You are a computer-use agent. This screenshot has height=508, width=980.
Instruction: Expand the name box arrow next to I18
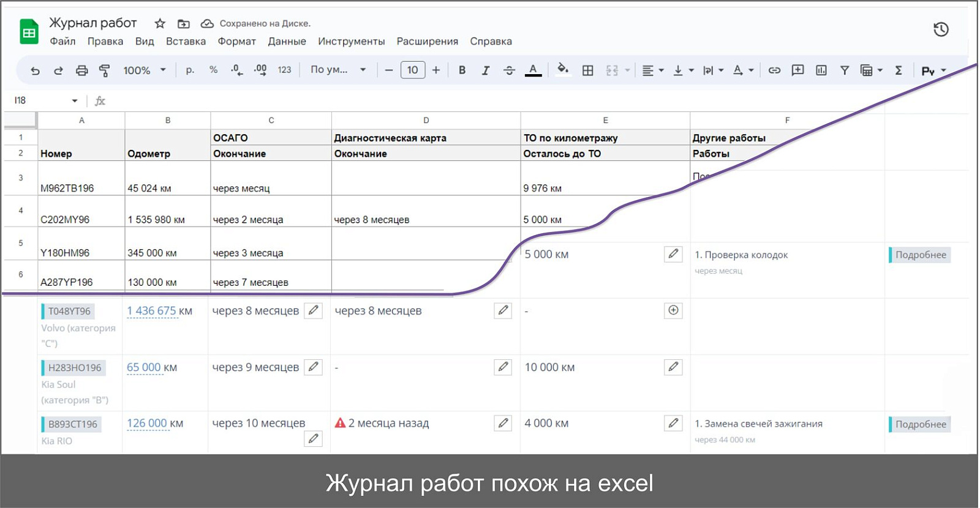pyautogui.click(x=75, y=101)
